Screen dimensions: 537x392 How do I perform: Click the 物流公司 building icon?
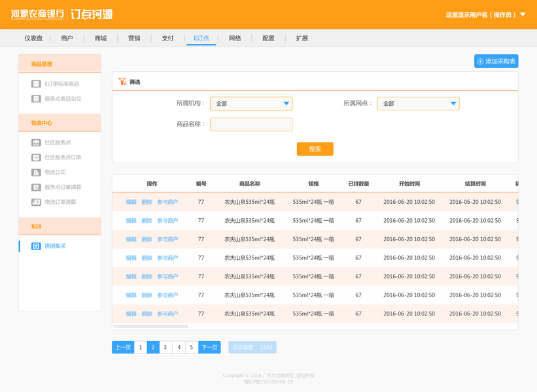tap(36, 172)
